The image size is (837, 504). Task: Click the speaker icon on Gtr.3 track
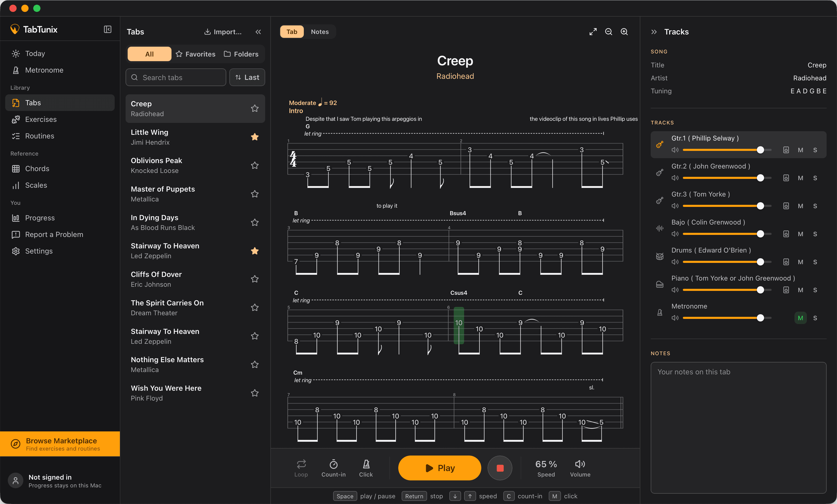tap(675, 206)
